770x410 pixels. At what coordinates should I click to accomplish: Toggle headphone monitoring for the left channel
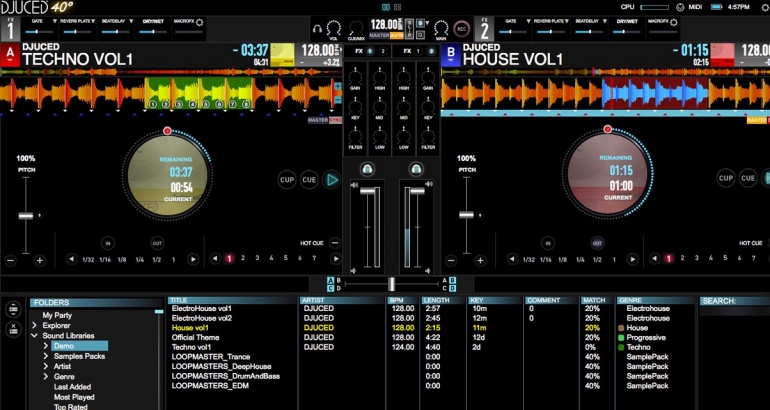click(x=368, y=170)
